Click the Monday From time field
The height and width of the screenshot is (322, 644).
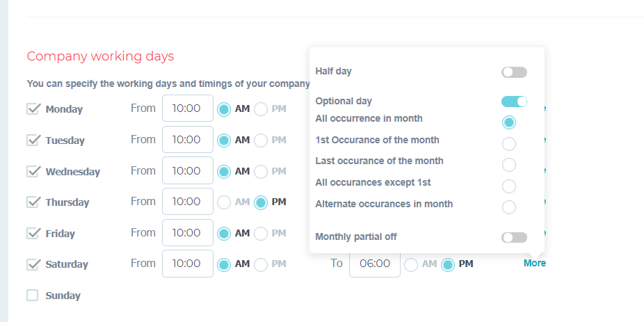pos(188,108)
